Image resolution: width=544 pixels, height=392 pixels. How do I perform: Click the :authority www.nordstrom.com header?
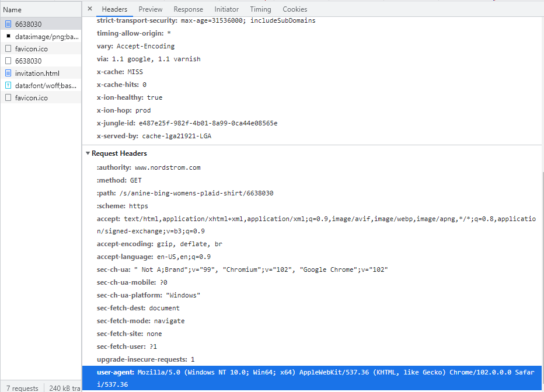[148, 167]
